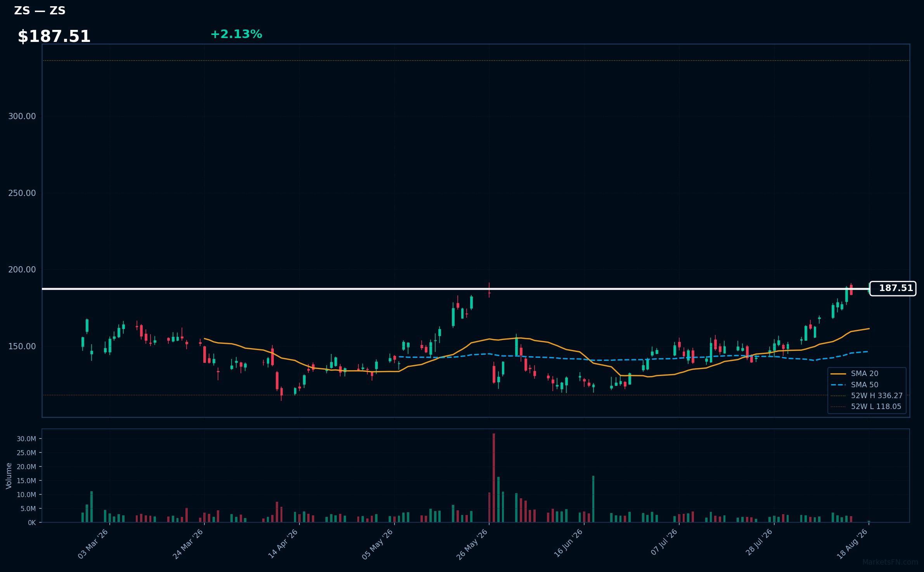
Task: Click the 20.0M volume axis label
Action: [26, 467]
